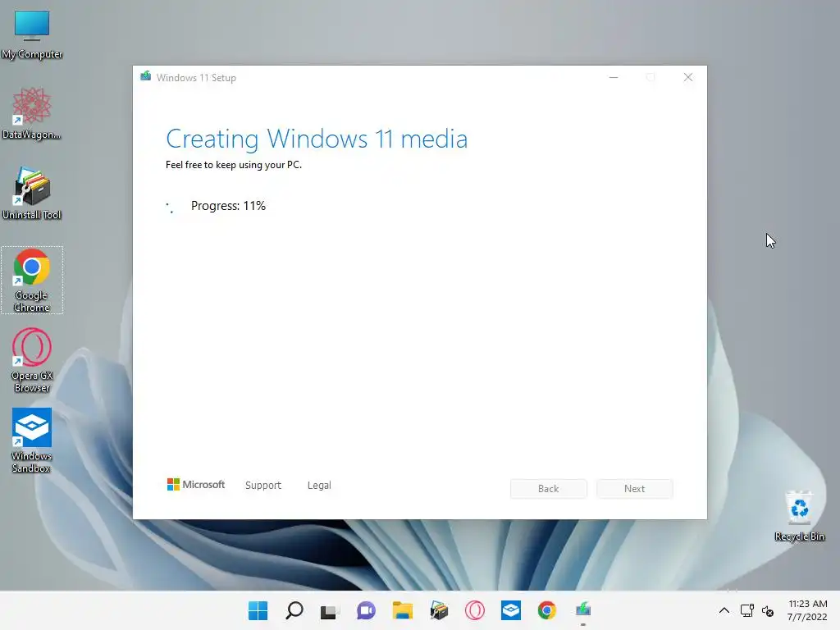Image resolution: width=840 pixels, height=630 pixels.
Task: Open File Explorer from taskbar
Action: tap(402, 610)
